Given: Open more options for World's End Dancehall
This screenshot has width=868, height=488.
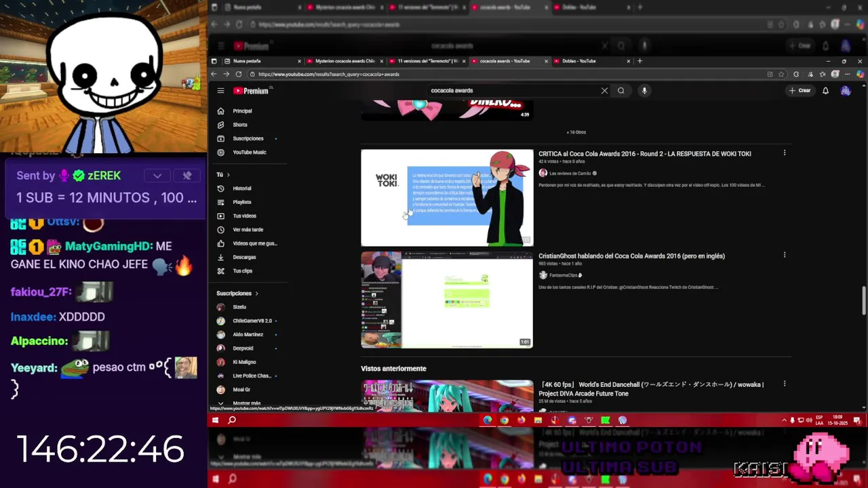Looking at the screenshot, I should [785, 384].
